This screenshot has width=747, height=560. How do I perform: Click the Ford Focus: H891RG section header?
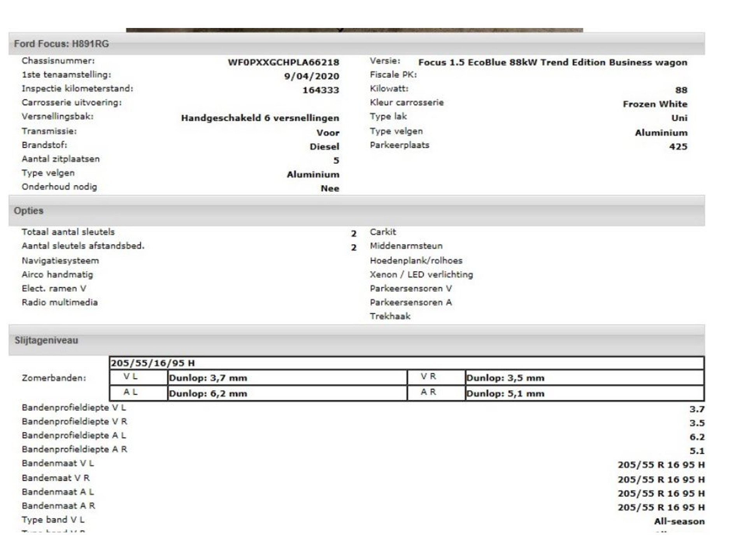tap(356, 44)
